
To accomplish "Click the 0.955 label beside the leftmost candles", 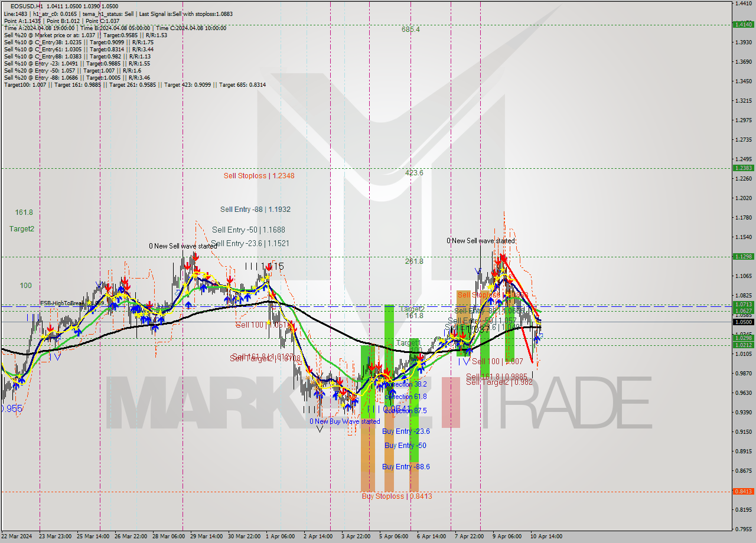I will pyautogui.click(x=12, y=408).
